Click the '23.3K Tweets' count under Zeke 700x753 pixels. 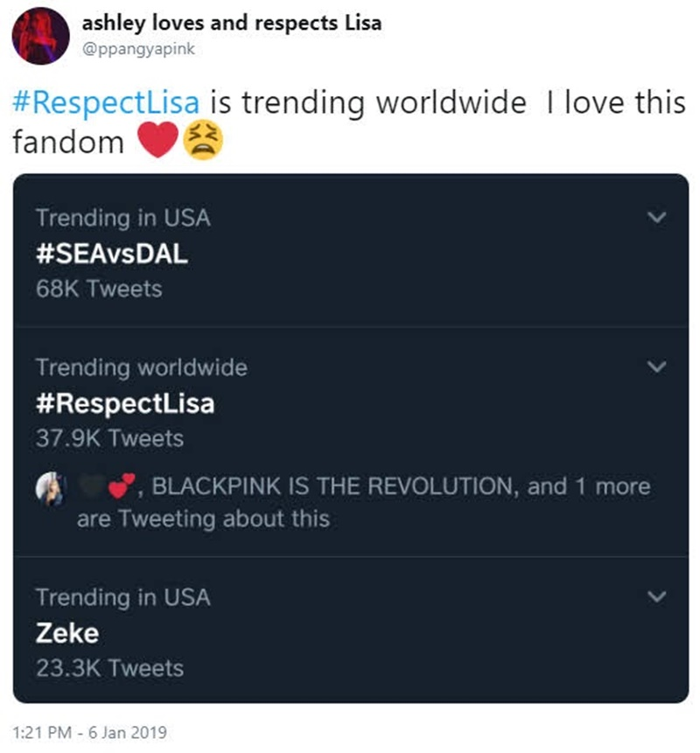click(109, 668)
